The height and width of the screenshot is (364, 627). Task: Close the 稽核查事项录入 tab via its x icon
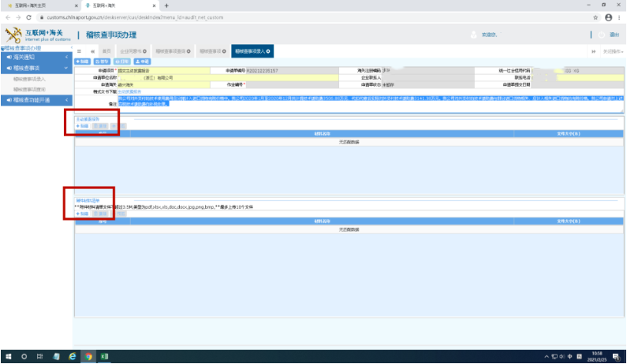tap(268, 51)
